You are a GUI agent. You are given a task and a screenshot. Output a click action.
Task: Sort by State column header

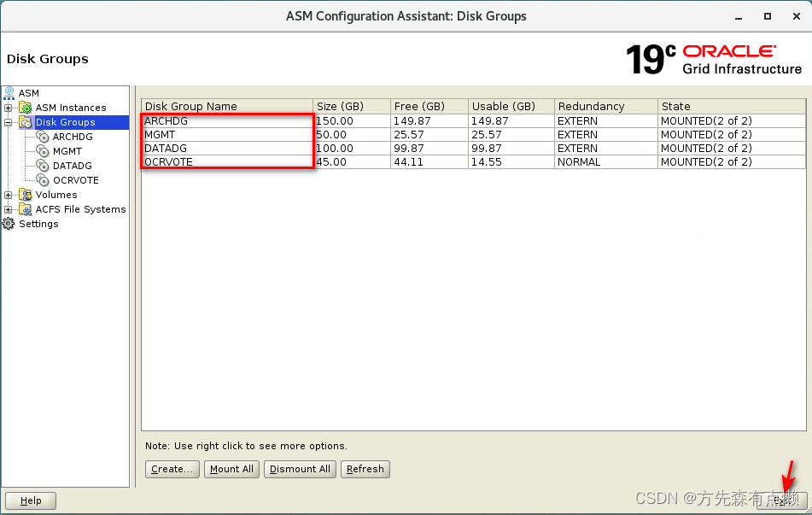tap(732, 106)
